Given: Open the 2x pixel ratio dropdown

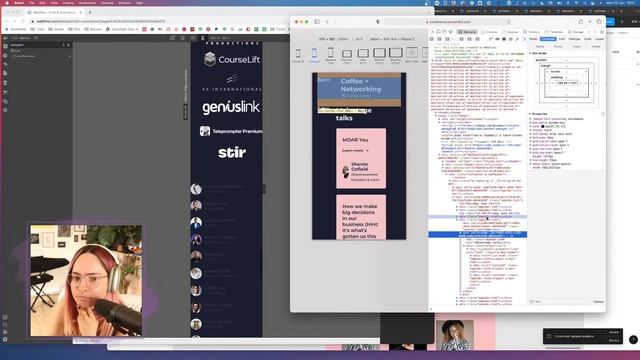Looking at the screenshot, I should click(x=359, y=39).
